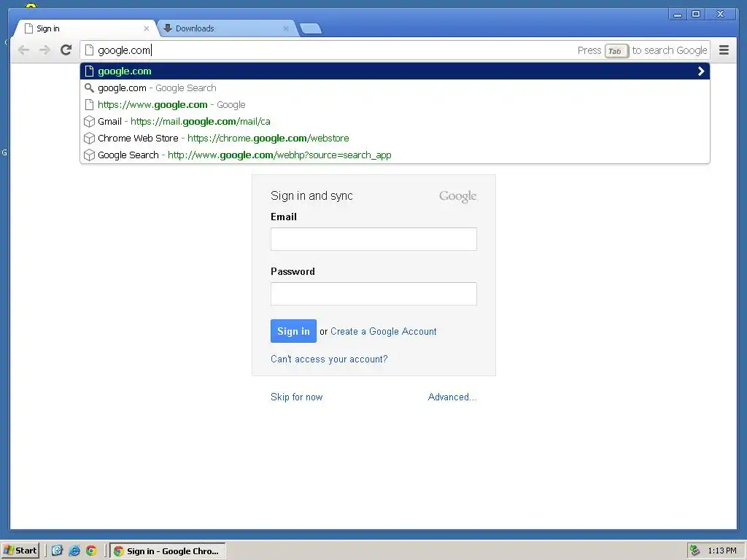Click Can't access your account link
747x560 pixels.
tap(329, 359)
